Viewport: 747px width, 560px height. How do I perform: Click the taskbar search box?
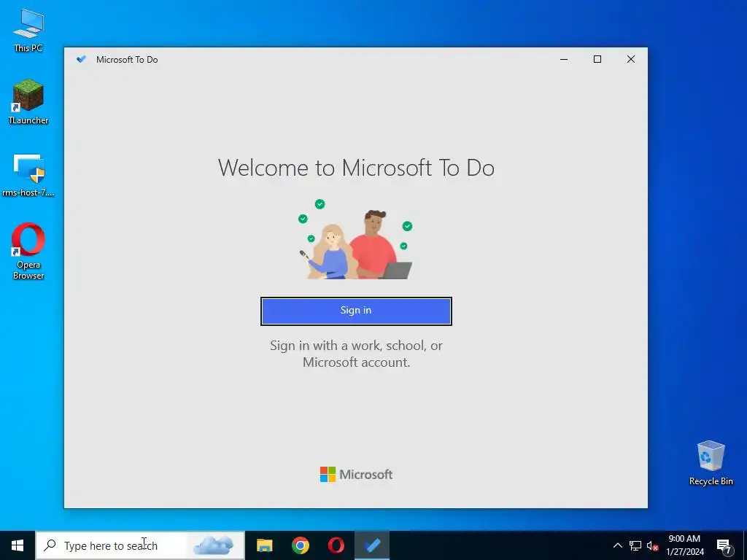click(x=140, y=545)
